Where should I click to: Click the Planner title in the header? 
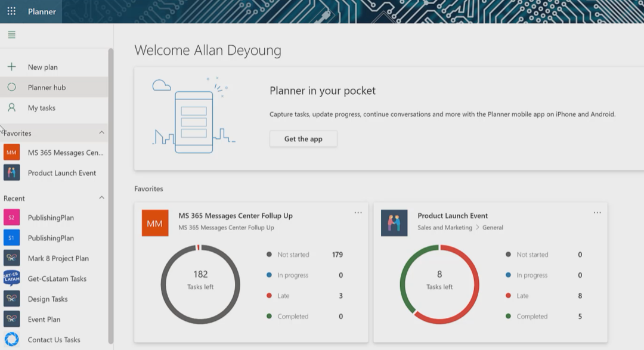tap(42, 11)
